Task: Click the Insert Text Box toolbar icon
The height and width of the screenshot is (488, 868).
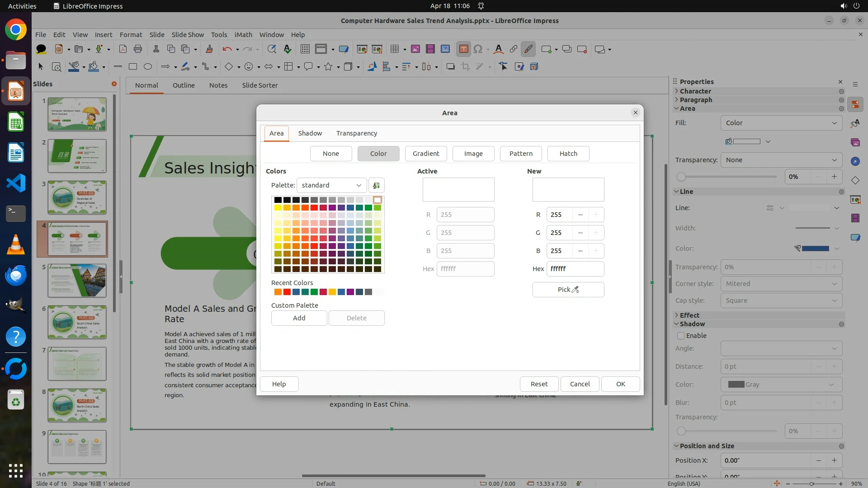Action: [463, 49]
